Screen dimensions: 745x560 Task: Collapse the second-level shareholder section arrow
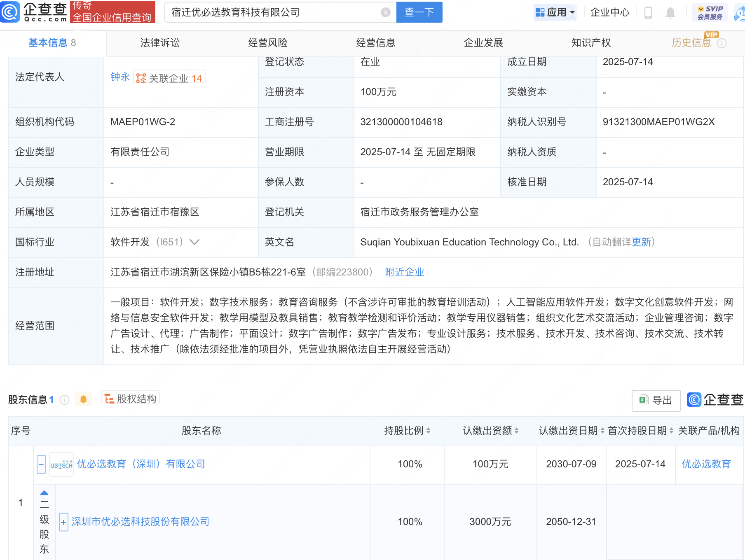coord(44,493)
